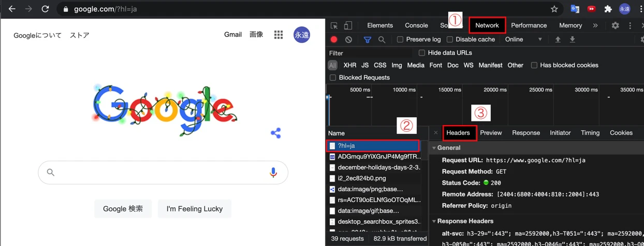Viewport: 644px width, 246px height.
Task: Show more DevTools tabs chevron
Action: point(595,25)
